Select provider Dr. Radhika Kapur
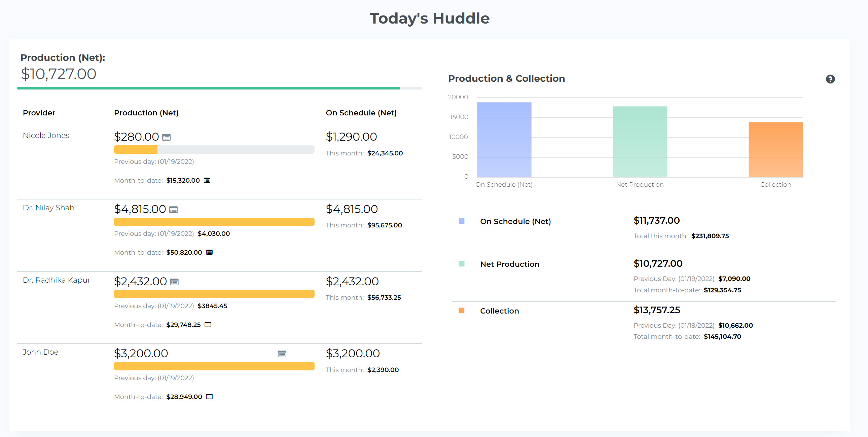868x437 pixels. pyautogui.click(x=57, y=280)
